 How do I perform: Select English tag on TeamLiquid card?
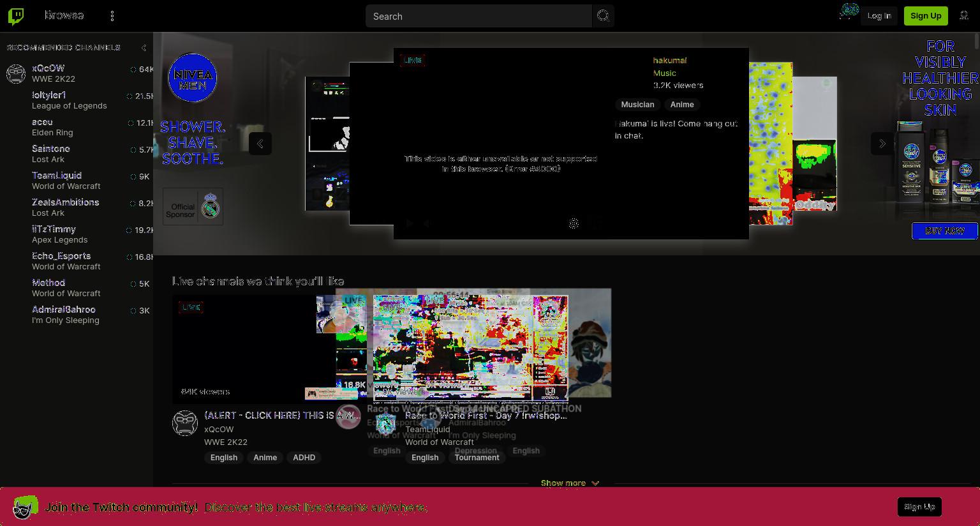click(x=425, y=457)
